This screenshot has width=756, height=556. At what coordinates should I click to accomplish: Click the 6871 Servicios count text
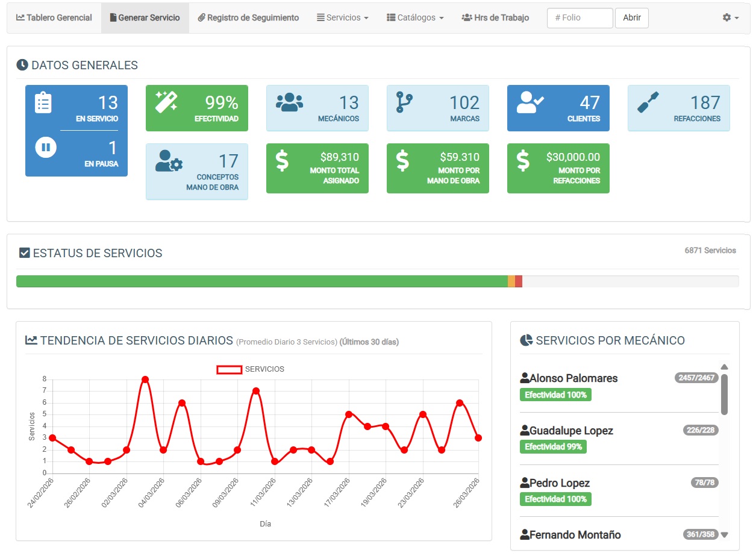[x=710, y=251]
